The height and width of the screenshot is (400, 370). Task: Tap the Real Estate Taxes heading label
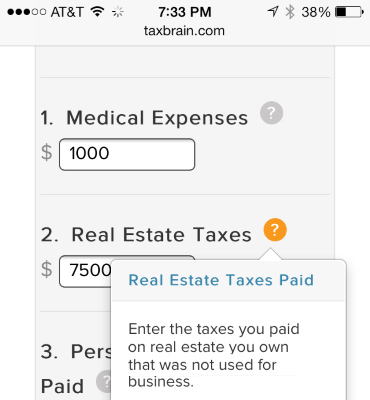146,235
